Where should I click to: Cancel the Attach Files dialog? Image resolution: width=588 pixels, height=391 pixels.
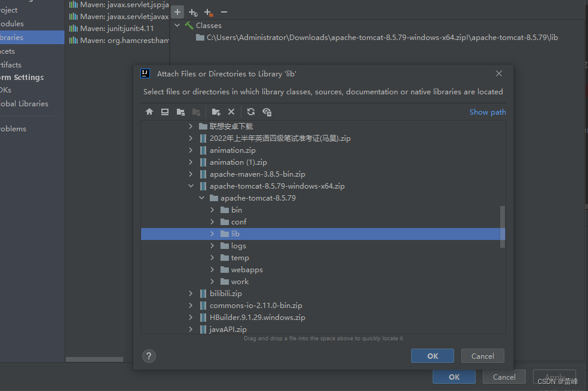click(483, 356)
